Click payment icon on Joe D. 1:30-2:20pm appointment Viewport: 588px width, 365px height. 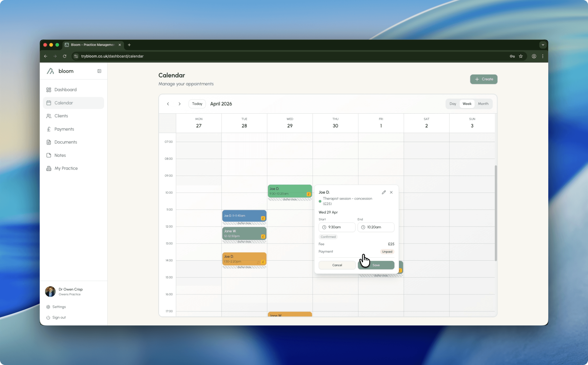pyautogui.click(x=263, y=262)
